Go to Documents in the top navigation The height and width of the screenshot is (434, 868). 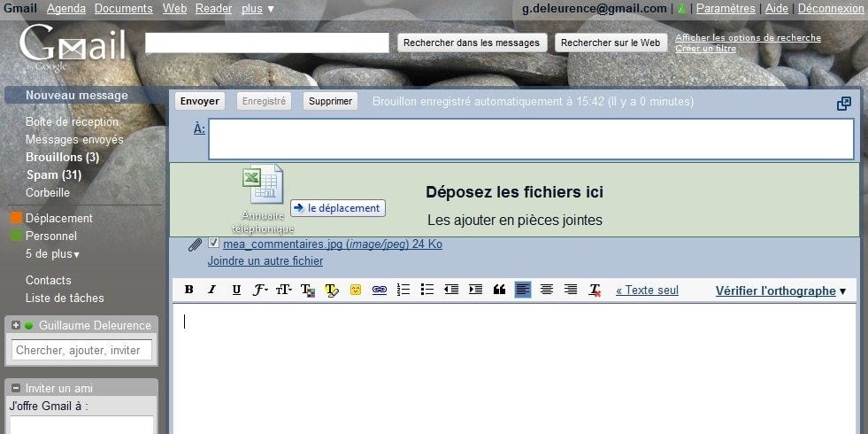[x=123, y=9]
